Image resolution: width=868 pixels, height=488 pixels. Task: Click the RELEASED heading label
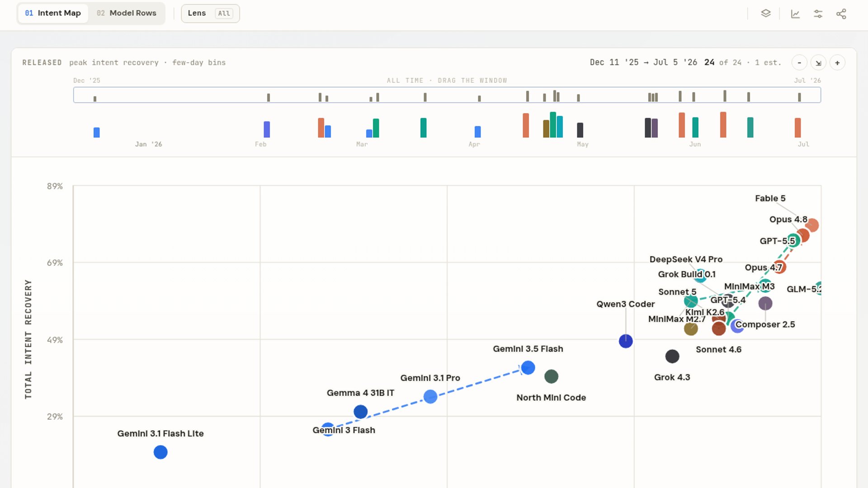coord(42,62)
